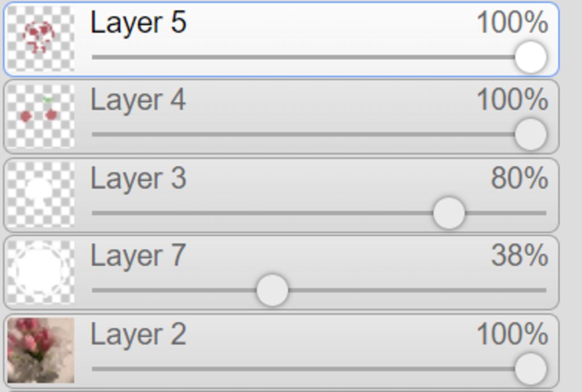Click the Layer 3 opacity slider knob
582x392 pixels.
(x=448, y=213)
